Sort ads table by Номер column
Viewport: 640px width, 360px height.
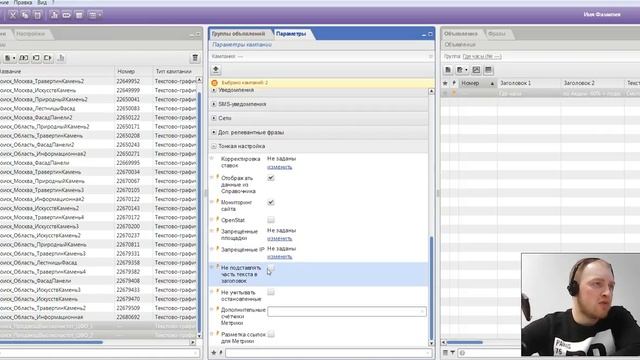click(x=477, y=83)
